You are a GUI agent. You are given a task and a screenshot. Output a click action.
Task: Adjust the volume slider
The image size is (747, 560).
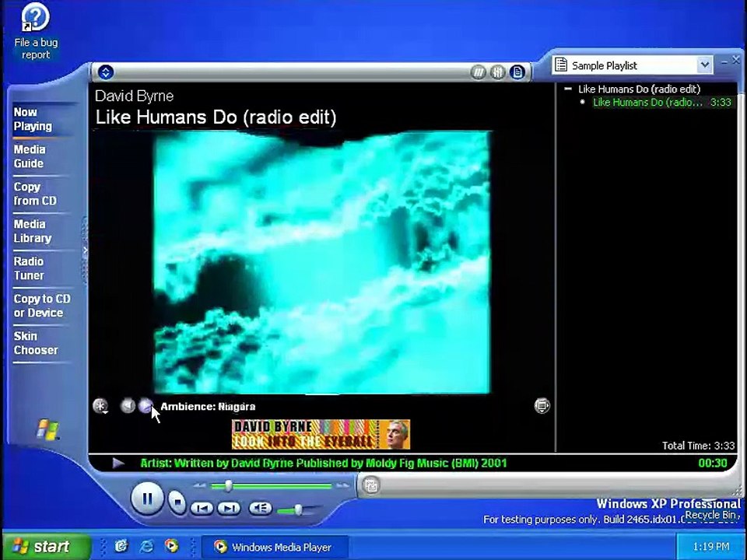(298, 510)
